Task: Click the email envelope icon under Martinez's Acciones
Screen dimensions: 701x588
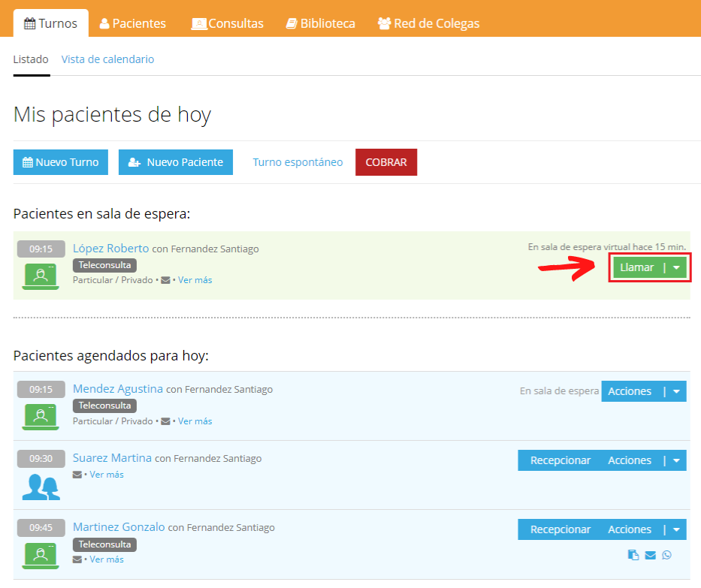Action: (650, 555)
